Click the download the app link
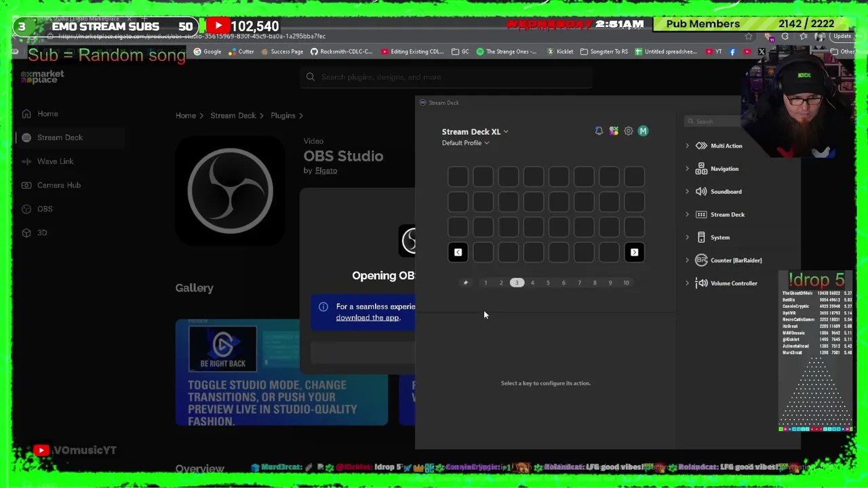 (368, 318)
